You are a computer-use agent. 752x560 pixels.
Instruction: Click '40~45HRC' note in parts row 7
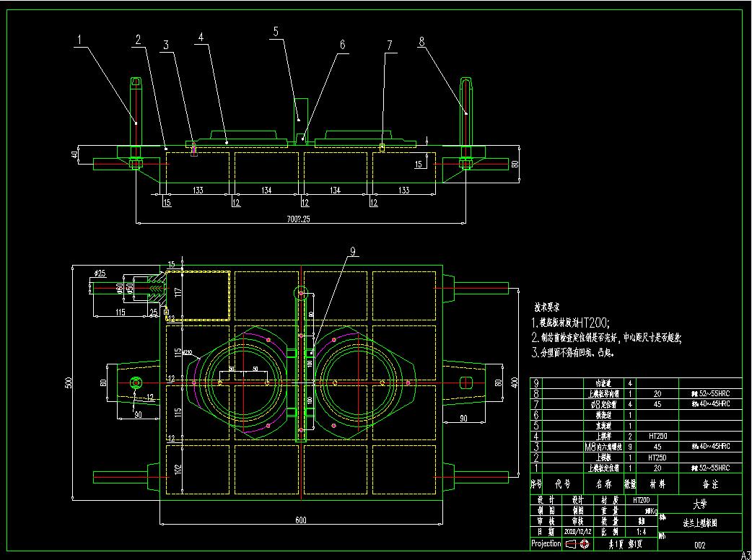pyautogui.click(x=714, y=404)
